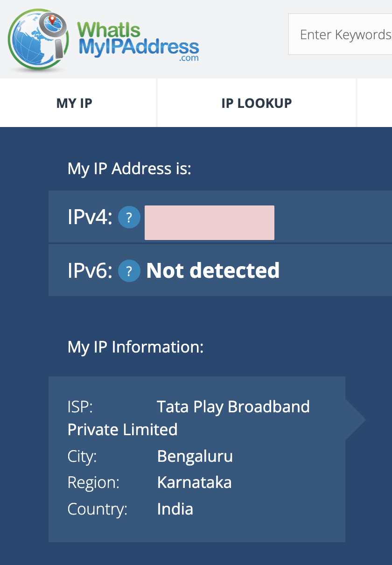Switch to the MY IP tab

coord(73,103)
